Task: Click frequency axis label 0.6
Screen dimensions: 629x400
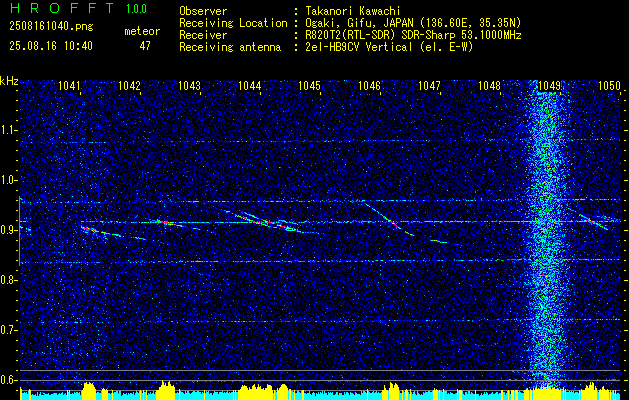Action: click(7, 380)
